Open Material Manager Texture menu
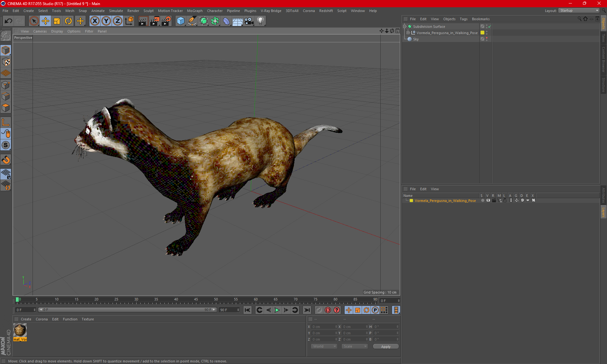This screenshot has width=607, height=364. coord(88,319)
